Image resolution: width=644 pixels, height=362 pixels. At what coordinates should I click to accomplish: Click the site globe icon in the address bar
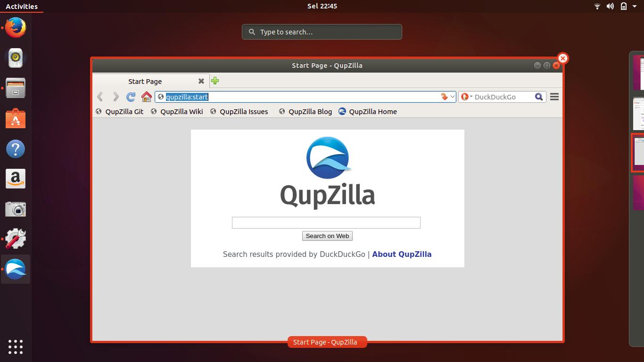click(x=160, y=97)
